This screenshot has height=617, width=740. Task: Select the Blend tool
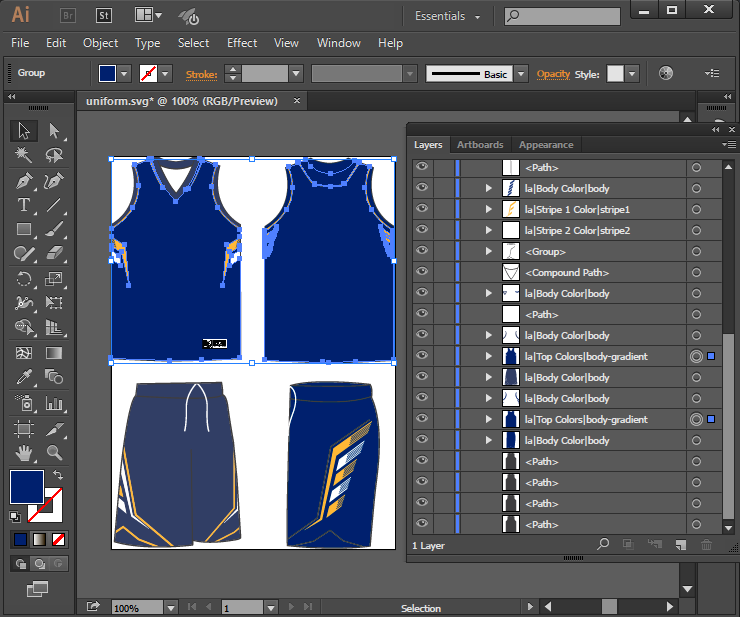[54, 377]
